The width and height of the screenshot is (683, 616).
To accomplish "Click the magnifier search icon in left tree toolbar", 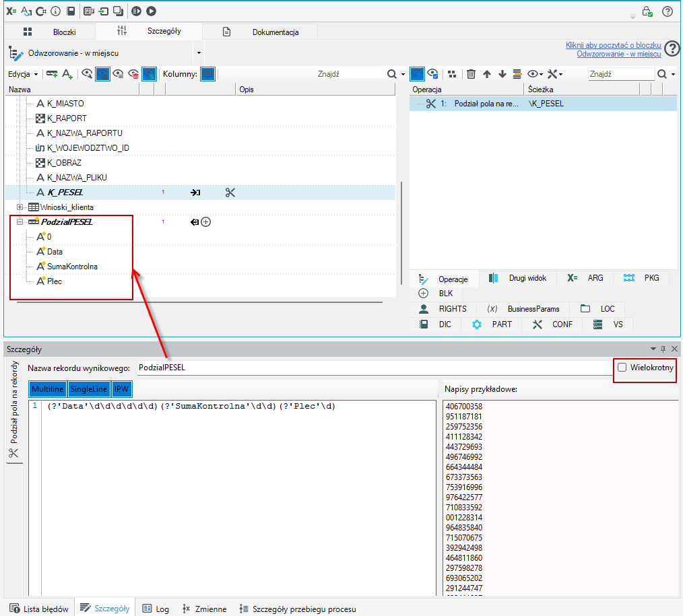I will coord(391,74).
